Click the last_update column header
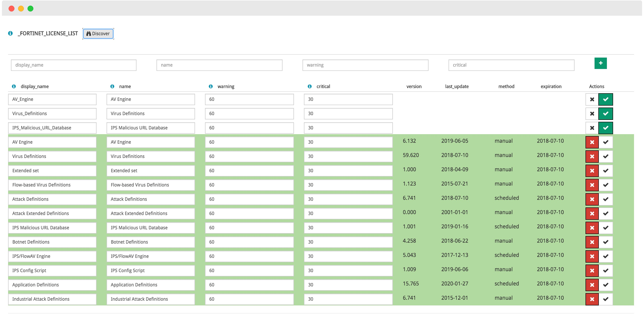Image resolution: width=644 pixels, height=314 pixels. (457, 86)
